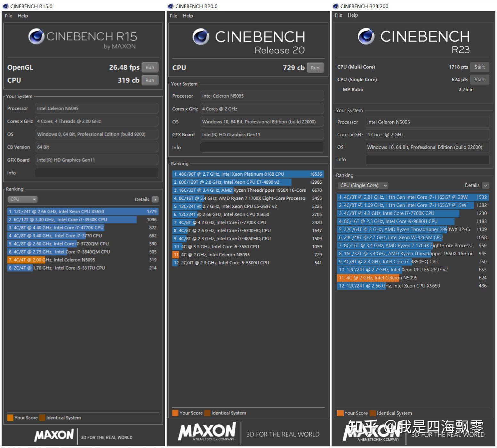Click the Cinebench R20 title bar app icon

click(x=171, y=6)
